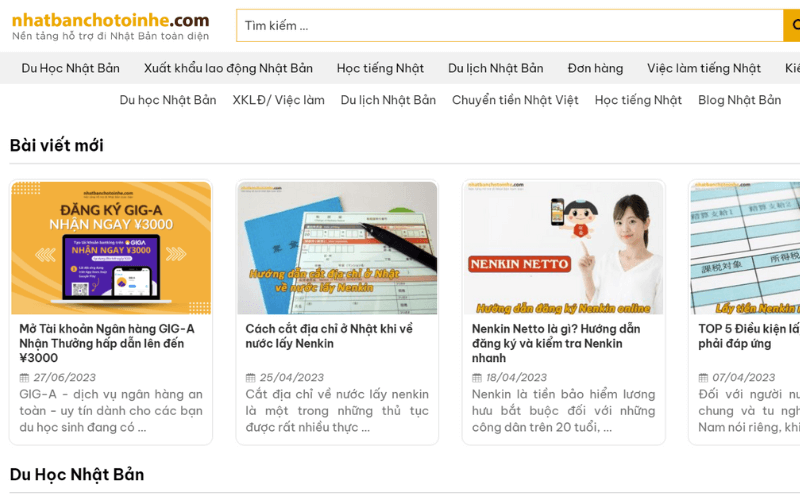Open Nenkin Netto article thumbnail image

pyautogui.click(x=563, y=248)
